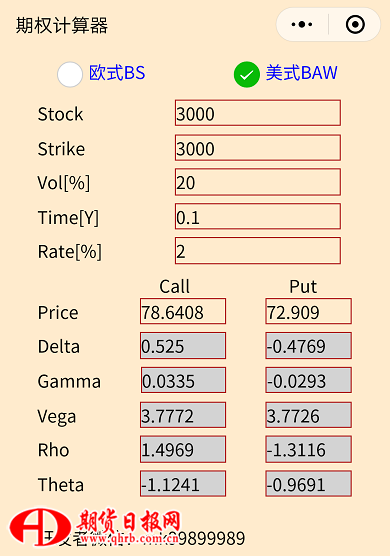390x556 pixels.
Task: Click the Time[Y] input box
Action: (258, 216)
